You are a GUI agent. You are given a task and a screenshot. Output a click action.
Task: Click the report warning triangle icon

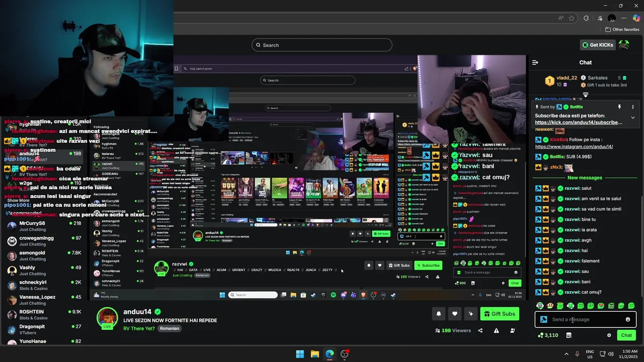coord(497,330)
